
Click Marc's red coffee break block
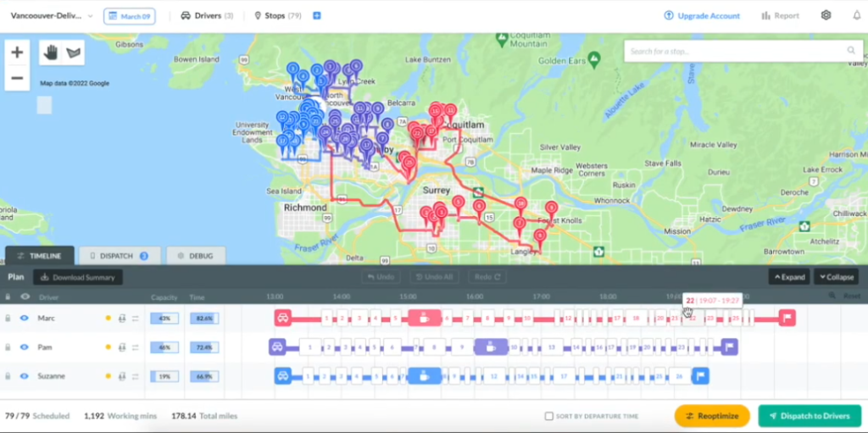click(425, 318)
